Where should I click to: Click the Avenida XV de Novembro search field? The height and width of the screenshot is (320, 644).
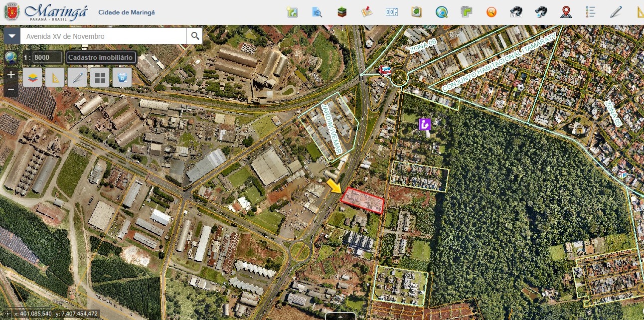(103, 36)
